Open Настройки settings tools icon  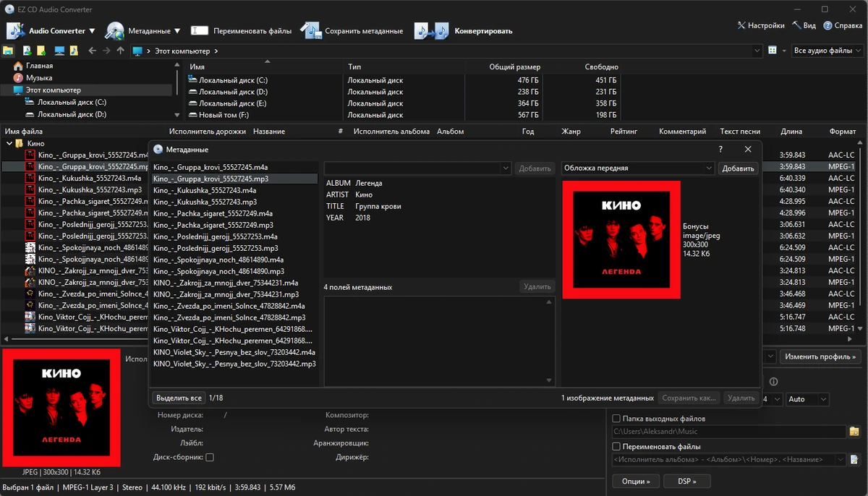coord(741,25)
